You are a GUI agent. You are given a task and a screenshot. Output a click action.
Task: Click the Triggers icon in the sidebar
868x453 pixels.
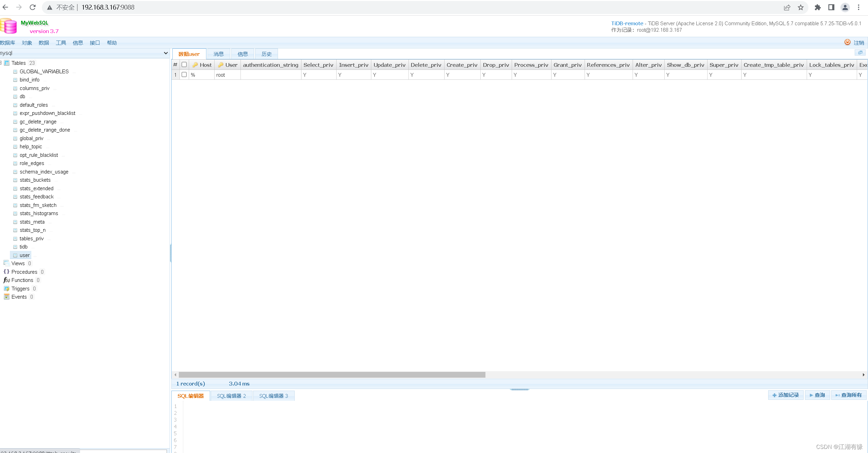7,289
